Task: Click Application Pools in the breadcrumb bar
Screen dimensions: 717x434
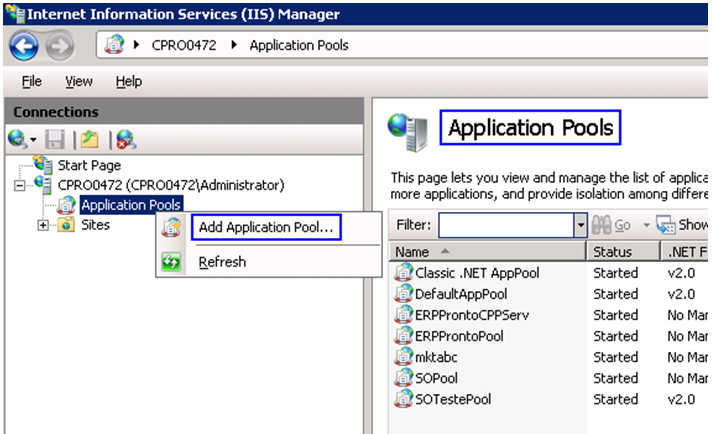Action: [x=299, y=45]
